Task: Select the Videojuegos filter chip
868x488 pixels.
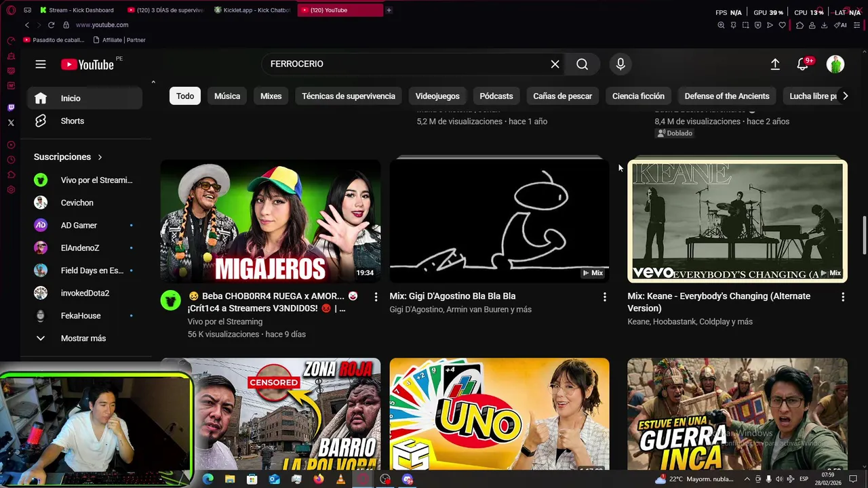Action: pos(437,96)
